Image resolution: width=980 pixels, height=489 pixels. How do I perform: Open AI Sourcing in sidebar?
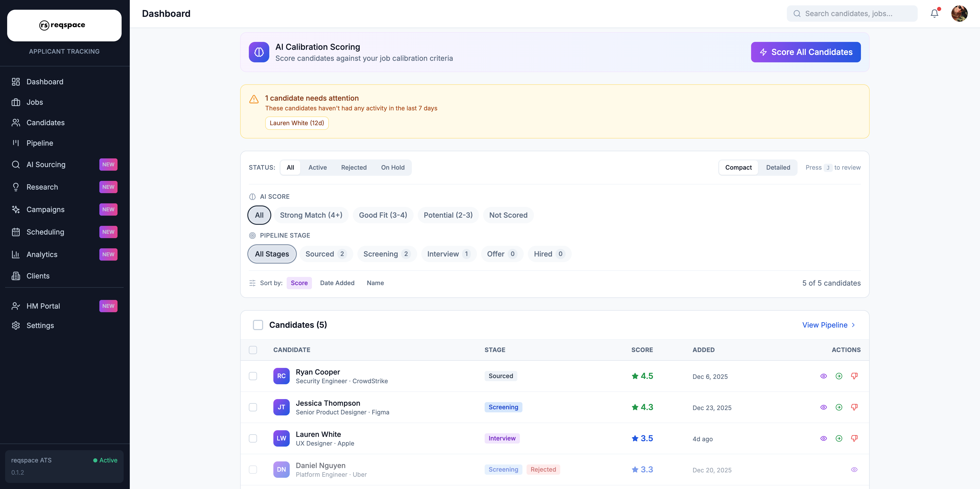tap(46, 164)
